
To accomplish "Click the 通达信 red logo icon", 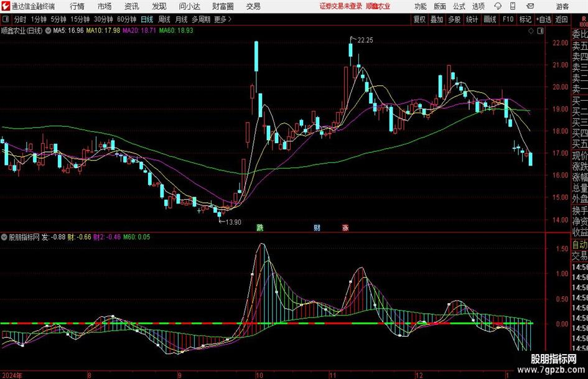I will tap(6, 6).
